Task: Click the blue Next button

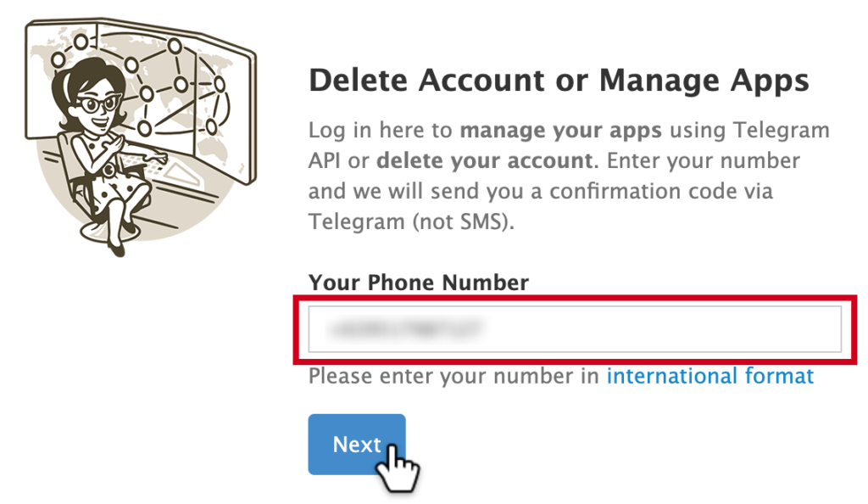Action: click(357, 445)
